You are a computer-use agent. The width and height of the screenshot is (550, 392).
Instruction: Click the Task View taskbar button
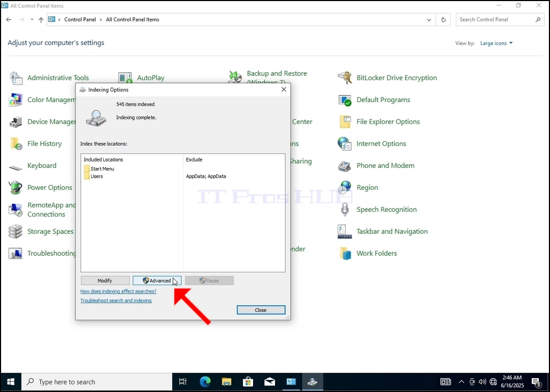pyautogui.click(x=183, y=382)
